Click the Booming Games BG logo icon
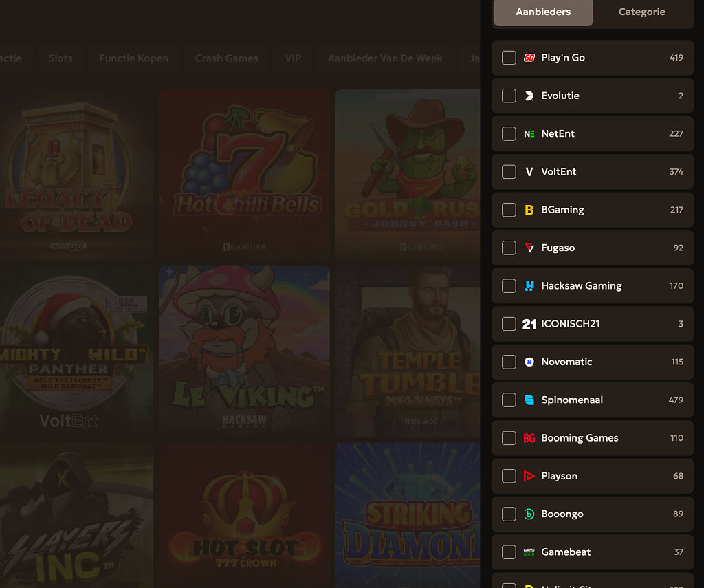Image resolution: width=704 pixels, height=588 pixels. click(x=529, y=438)
